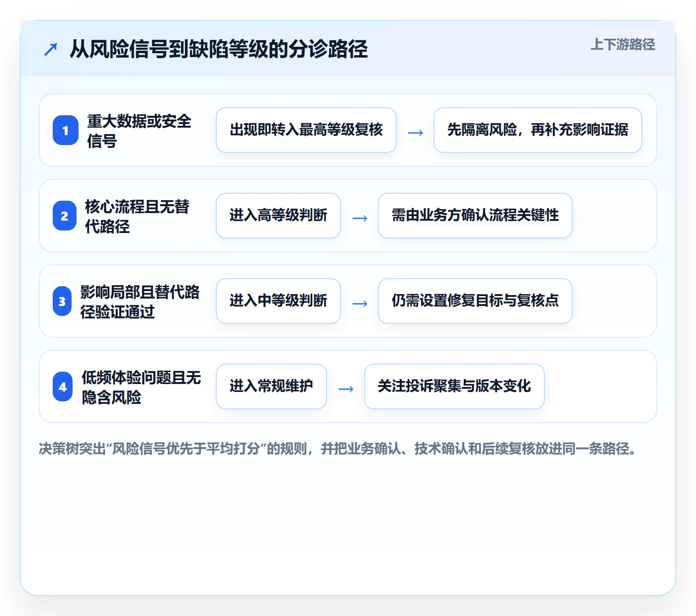
Task: Click the 出现即转入最高等级复核 box
Action: pos(306,130)
